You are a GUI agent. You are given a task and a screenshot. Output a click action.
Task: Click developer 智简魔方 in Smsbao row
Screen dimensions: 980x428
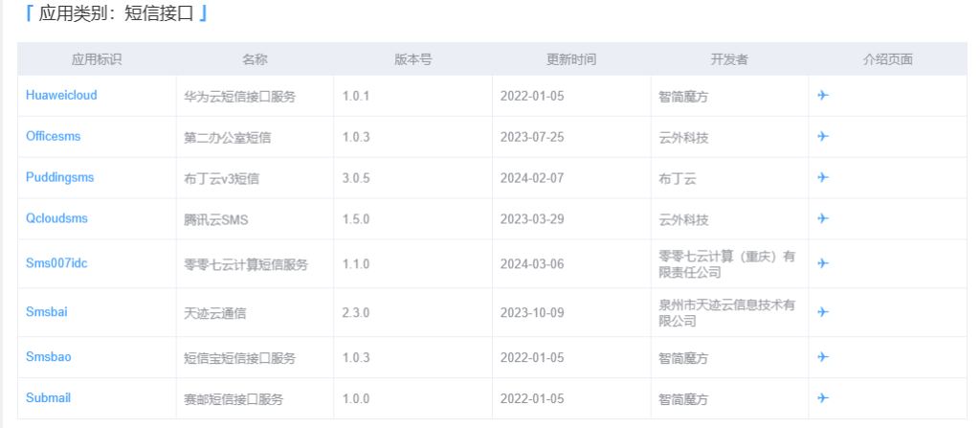click(x=683, y=358)
